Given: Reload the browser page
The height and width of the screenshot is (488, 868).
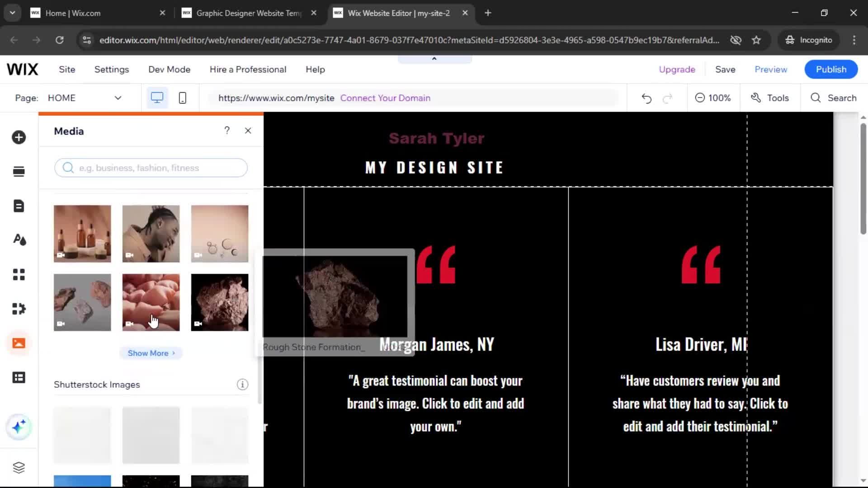Looking at the screenshot, I should coord(59,40).
